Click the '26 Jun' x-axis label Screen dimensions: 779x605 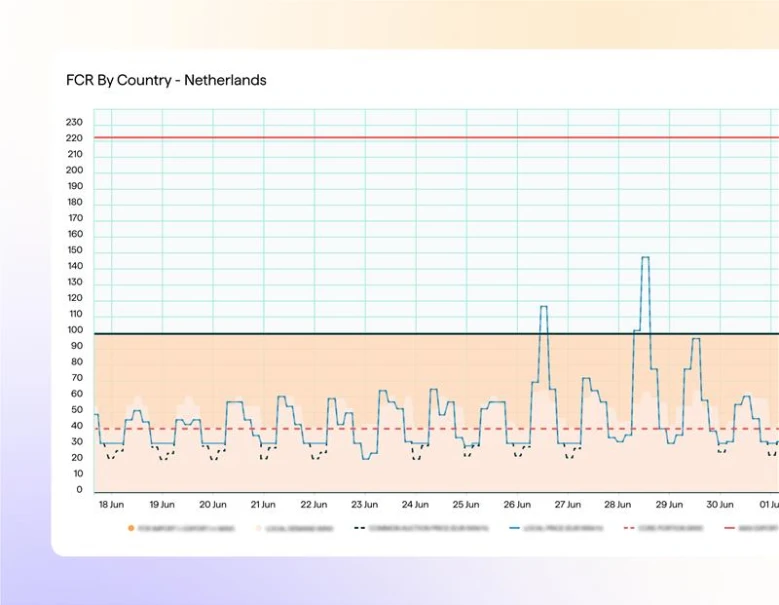[517, 505]
